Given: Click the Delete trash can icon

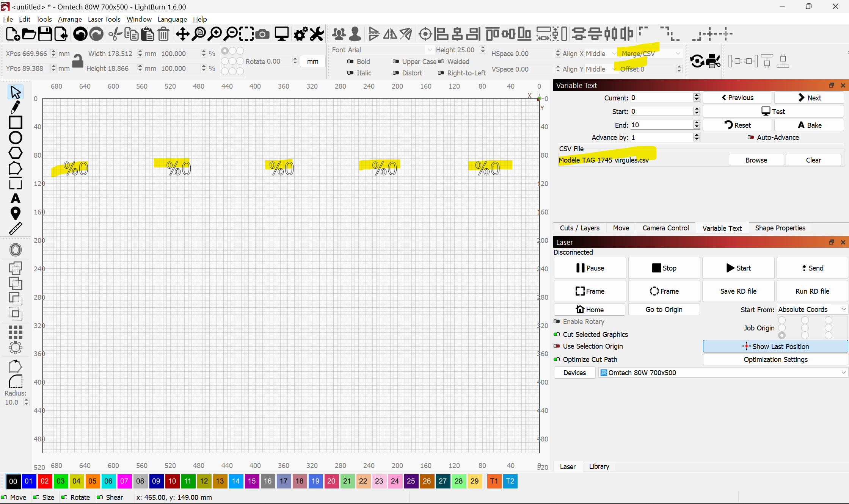Looking at the screenshot, I should [x=163, y=34].
